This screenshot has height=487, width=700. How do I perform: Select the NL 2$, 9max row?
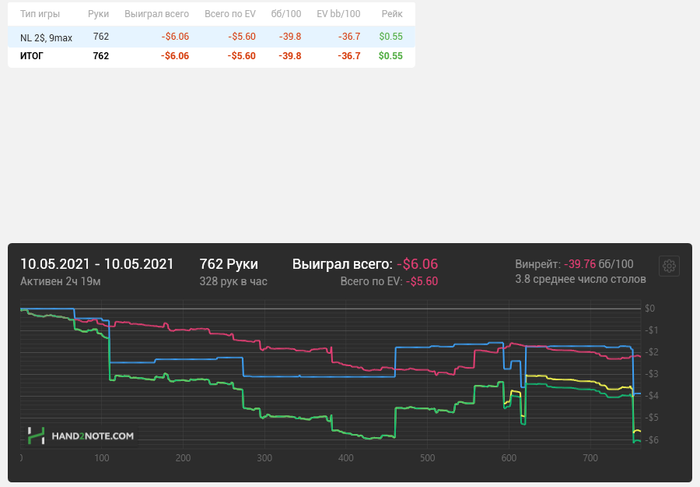(x=211, y=37)
